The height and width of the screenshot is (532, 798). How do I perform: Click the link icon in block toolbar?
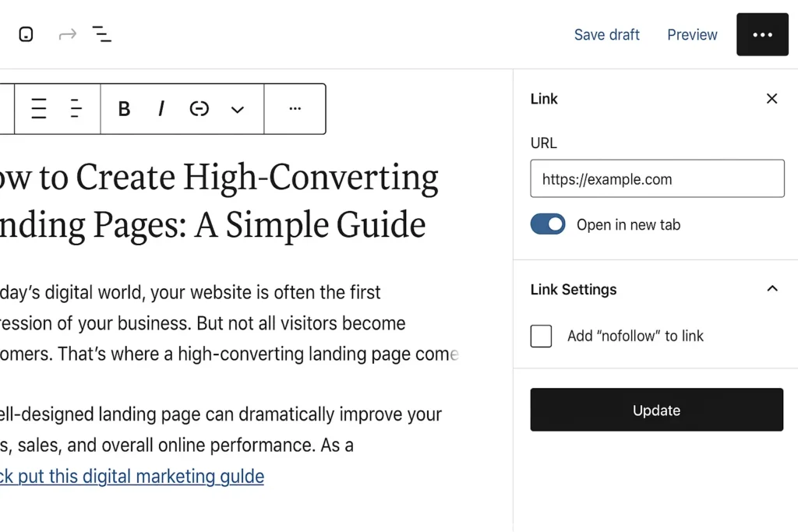click(199, 109)
